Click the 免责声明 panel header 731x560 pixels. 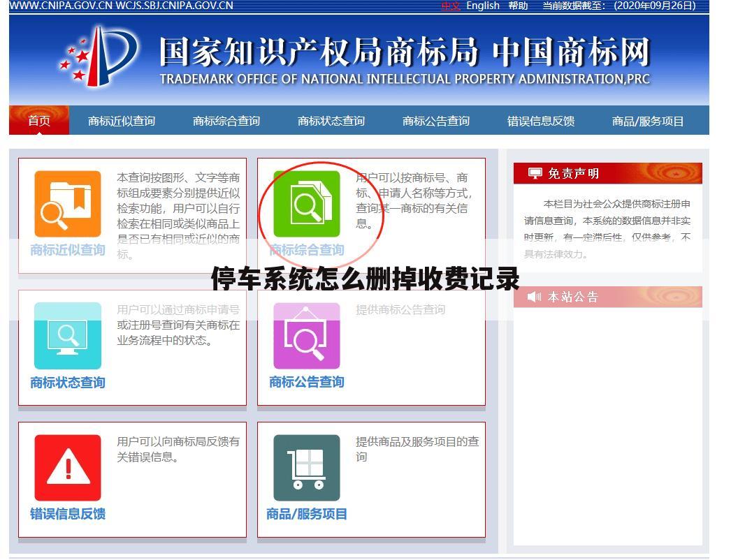tap(608, 173)
